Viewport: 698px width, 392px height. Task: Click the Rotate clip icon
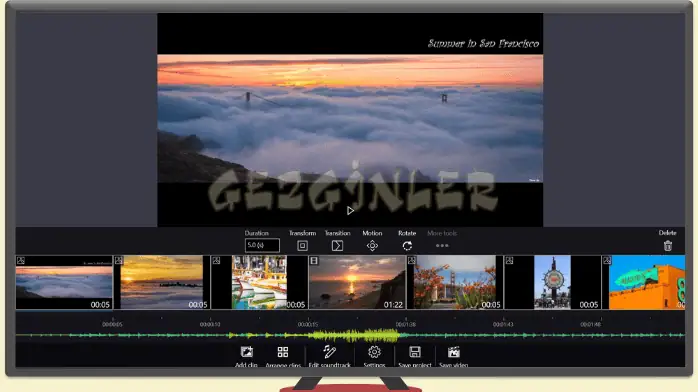click(x=407, y=246)
